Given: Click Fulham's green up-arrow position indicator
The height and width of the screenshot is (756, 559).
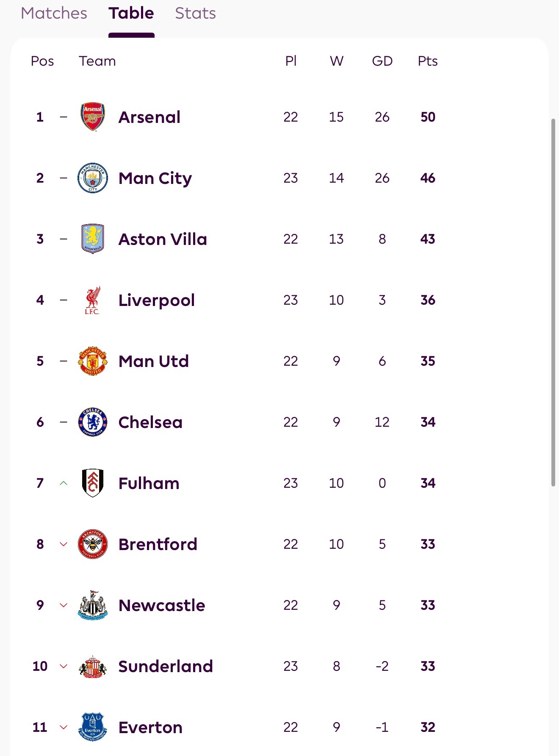Looking at the screenshot, I should click(64, 483).
